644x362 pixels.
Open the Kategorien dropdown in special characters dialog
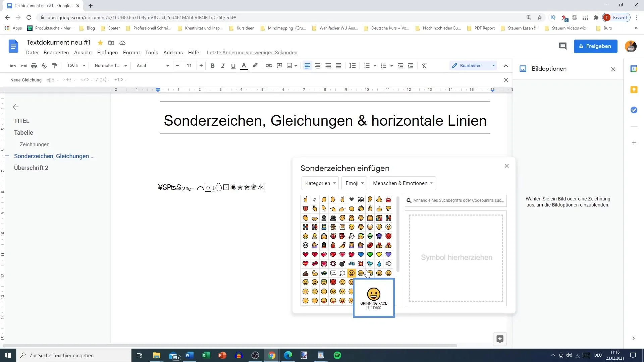click(x=320, y=183)
